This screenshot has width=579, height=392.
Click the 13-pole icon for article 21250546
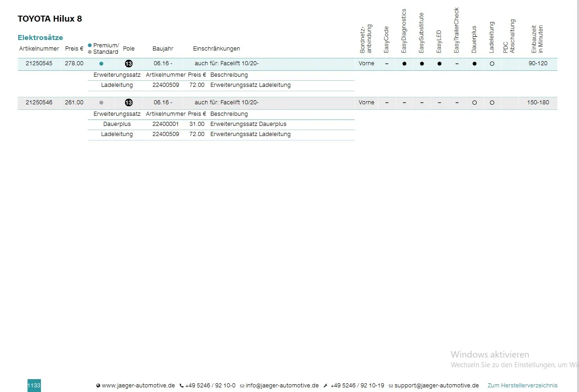(x=129, y=102)
